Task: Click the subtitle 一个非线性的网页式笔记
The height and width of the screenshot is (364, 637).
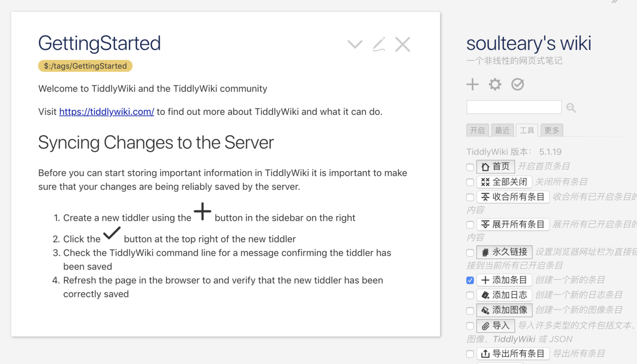Action: (514, 61)
